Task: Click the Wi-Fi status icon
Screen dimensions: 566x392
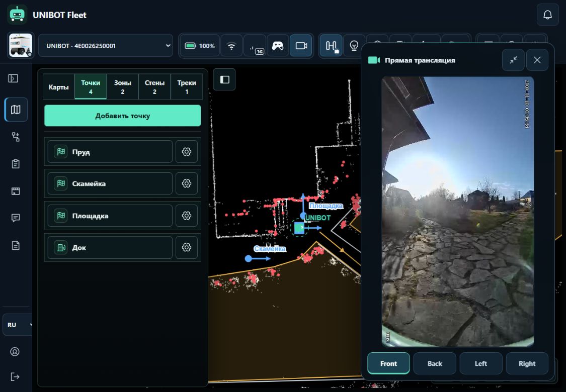Action: (x=231, y=46)
